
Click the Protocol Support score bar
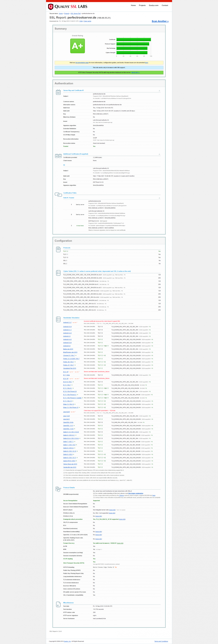(133, 44)
